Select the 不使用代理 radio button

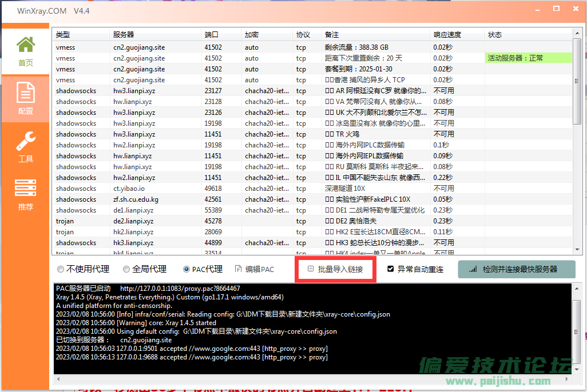click(x=60, y=269)
